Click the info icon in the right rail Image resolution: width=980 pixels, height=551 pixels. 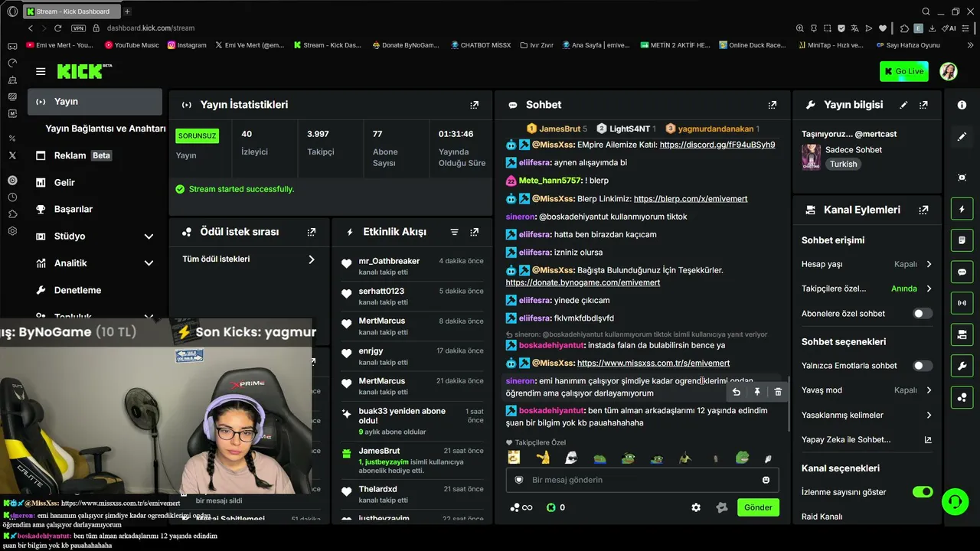click(962, 105)
